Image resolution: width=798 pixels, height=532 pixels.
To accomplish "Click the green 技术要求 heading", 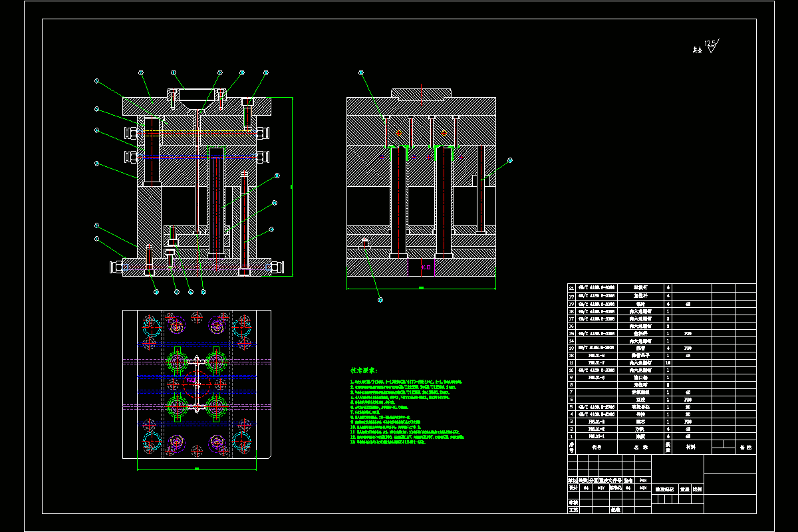I will [x=364, y=370].
